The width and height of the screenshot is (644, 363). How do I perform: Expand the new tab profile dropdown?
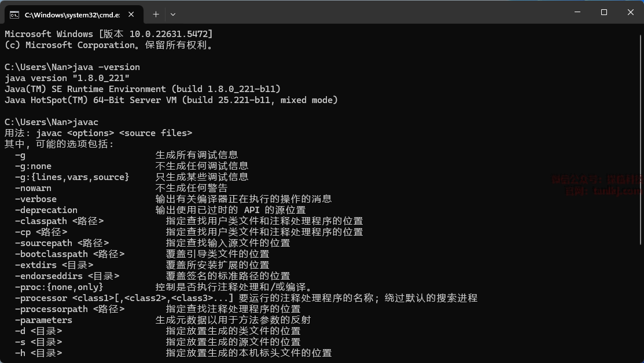(x=173, y=14)
